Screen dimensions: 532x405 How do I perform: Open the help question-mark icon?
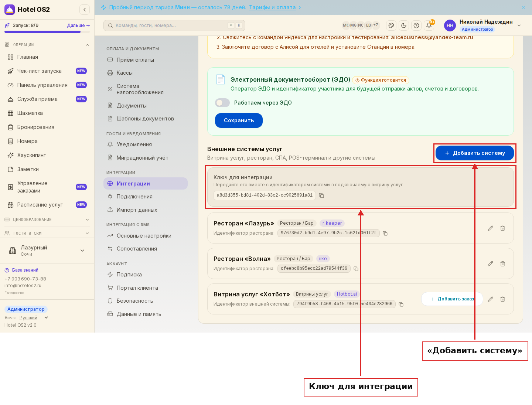click(x=416, y=25)
